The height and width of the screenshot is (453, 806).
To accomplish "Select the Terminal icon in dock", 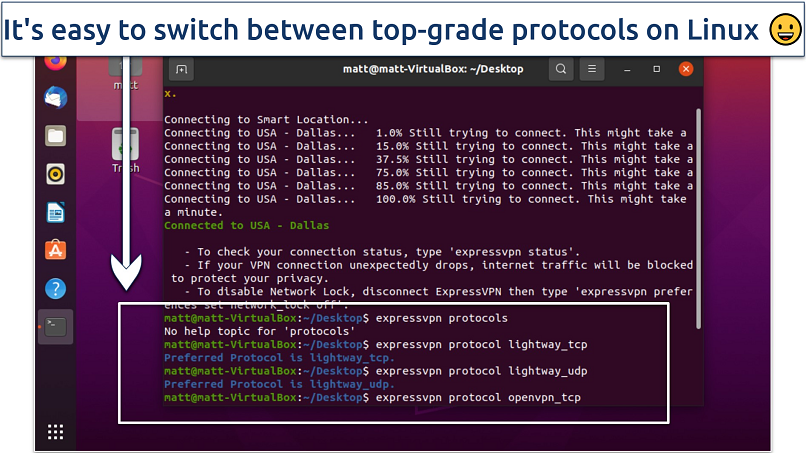I will (x=56, y=327).
